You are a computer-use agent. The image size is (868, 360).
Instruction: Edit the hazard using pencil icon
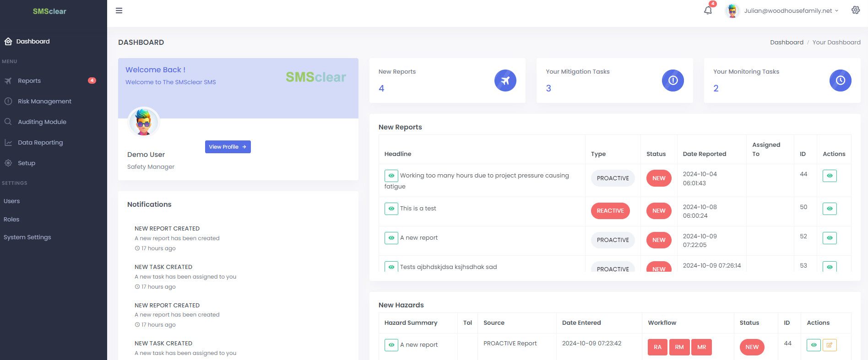(829, 345)
